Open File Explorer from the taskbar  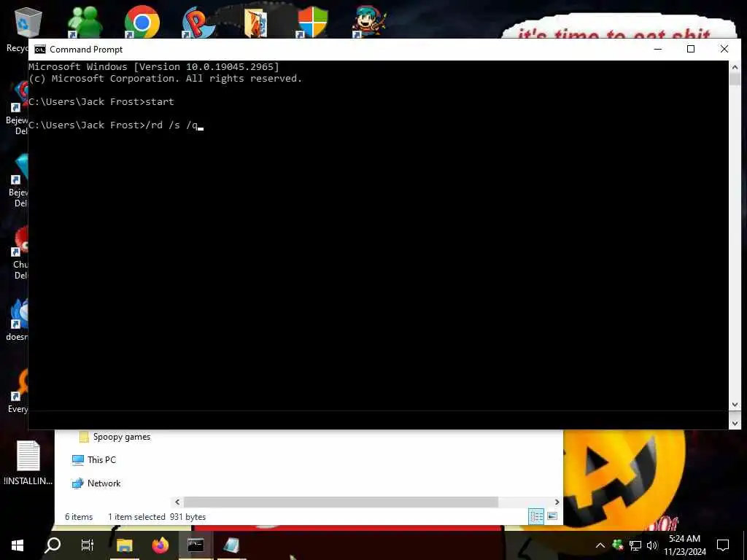click(x=124, y=545)
